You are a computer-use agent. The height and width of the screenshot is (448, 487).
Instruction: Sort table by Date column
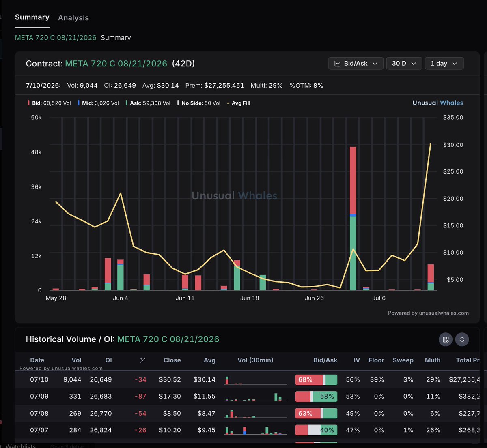37,360
